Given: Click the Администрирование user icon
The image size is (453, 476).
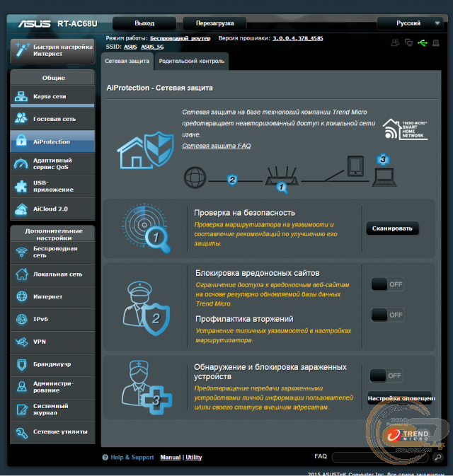Looking at the screenshot, I should tap(21, 387).
